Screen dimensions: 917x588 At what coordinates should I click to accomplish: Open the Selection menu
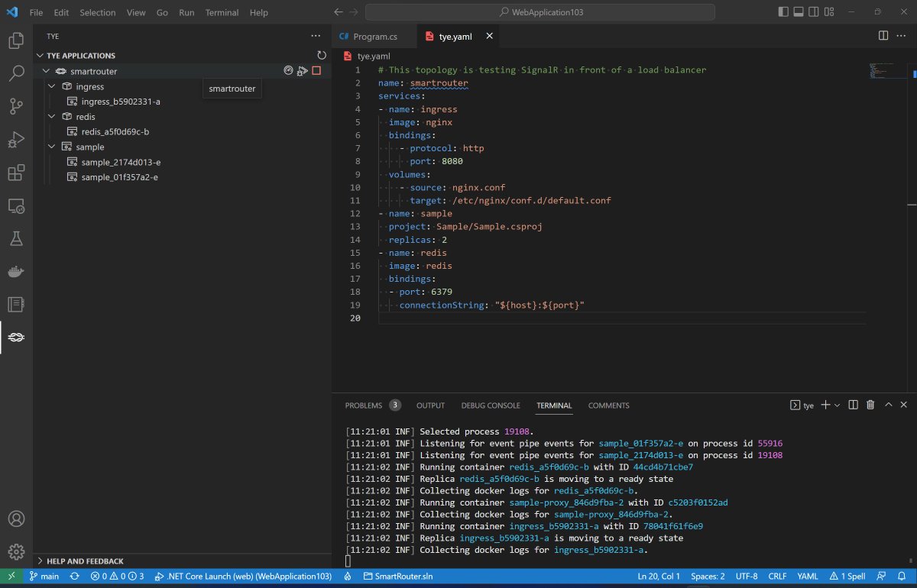[x=98, y=12]
